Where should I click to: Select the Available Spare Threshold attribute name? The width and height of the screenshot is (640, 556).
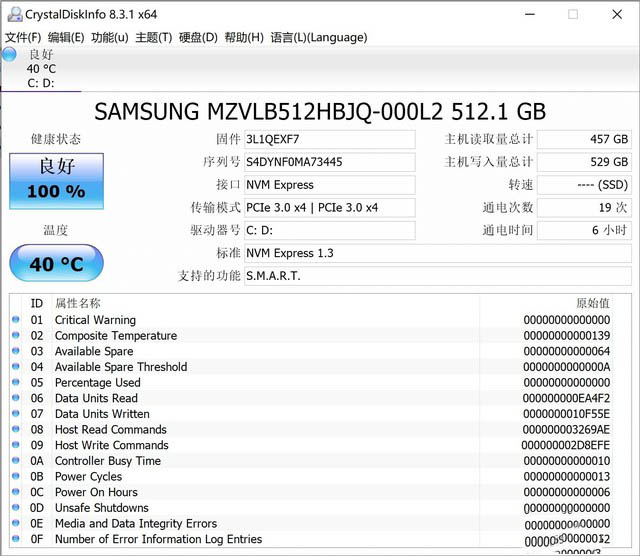pyautogui.click(x=121, y=367)
